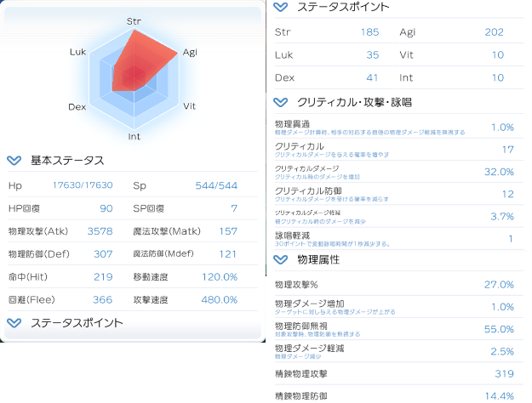The width and height of the screenshot is (532, 403).
Task: Click the Hp value 17630/17630
Action: (83, 185)
